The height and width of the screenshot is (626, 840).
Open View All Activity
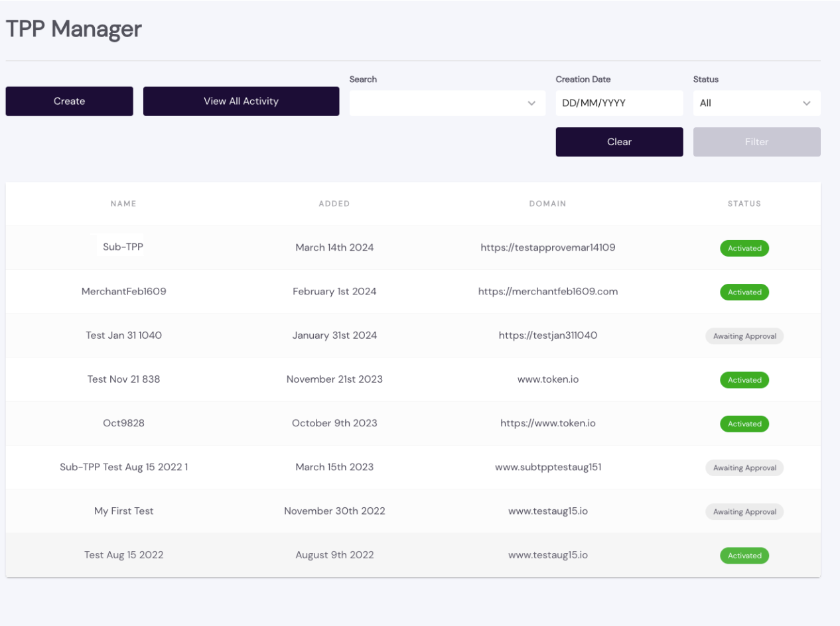(241, 101)
